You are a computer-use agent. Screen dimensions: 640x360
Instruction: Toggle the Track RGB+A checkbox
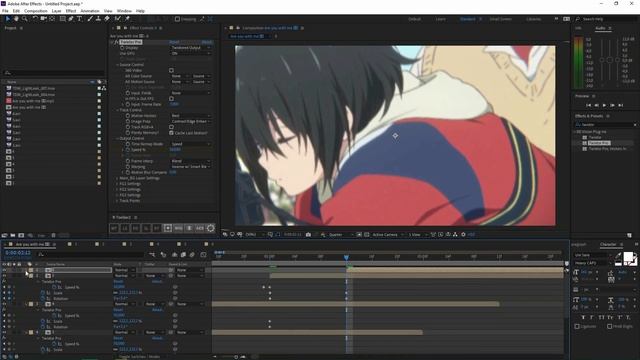tap(171, 127)
